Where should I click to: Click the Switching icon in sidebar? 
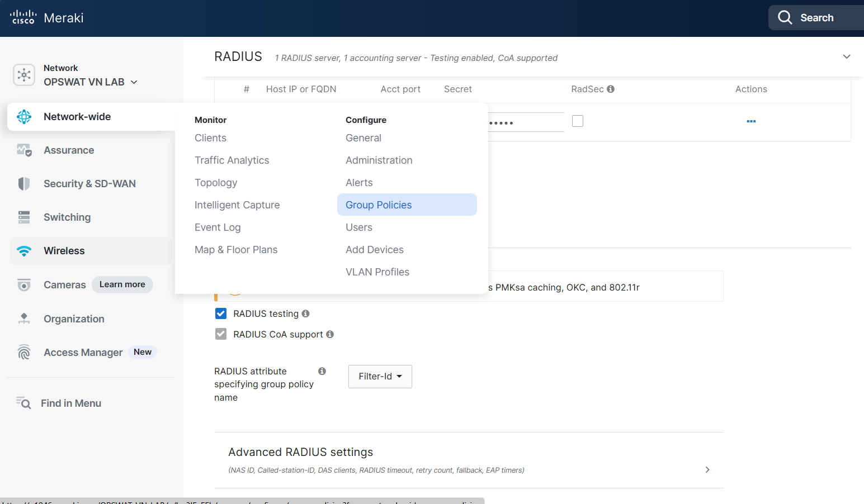coord(24,217)
